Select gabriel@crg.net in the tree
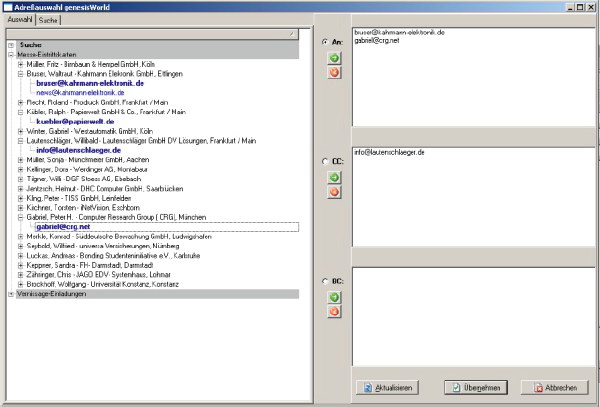The width and height of the screenshot is (600, 407). click(63, 227)
